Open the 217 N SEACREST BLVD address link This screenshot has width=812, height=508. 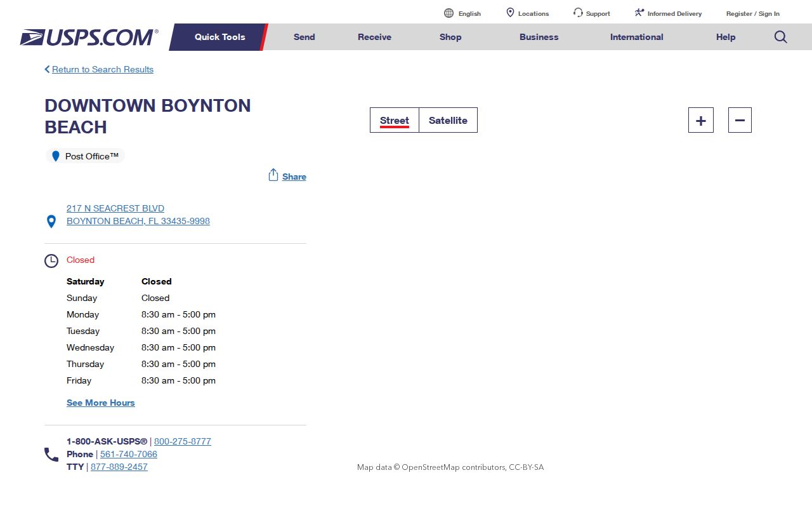(x=115, y=208)
